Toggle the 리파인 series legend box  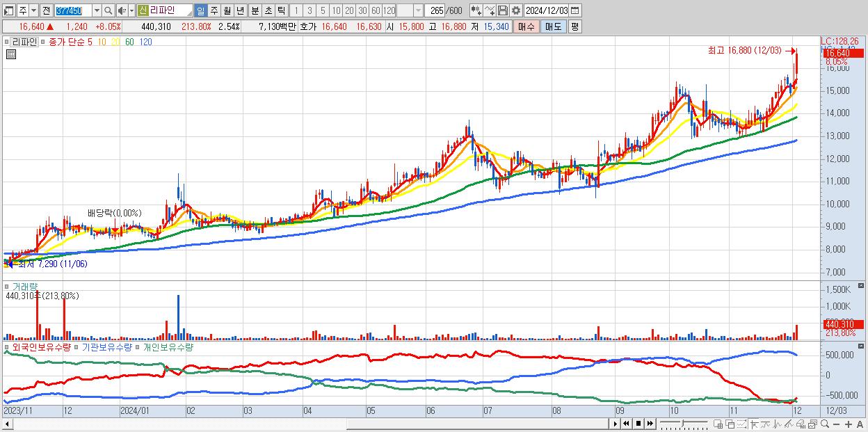[x=8, y=42]
